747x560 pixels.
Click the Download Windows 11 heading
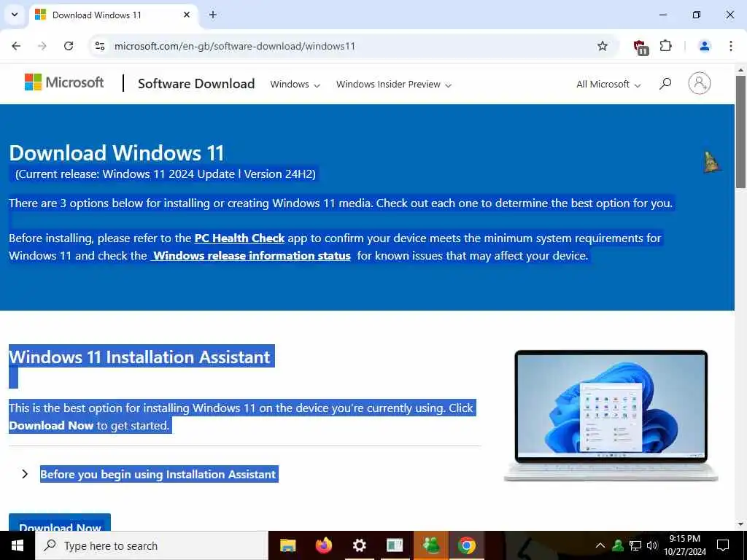point(117,153)
